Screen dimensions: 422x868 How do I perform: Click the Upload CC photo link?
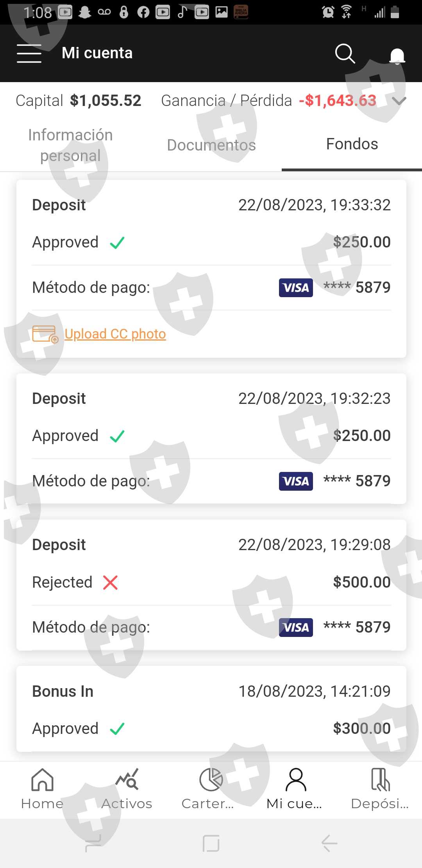115,334
